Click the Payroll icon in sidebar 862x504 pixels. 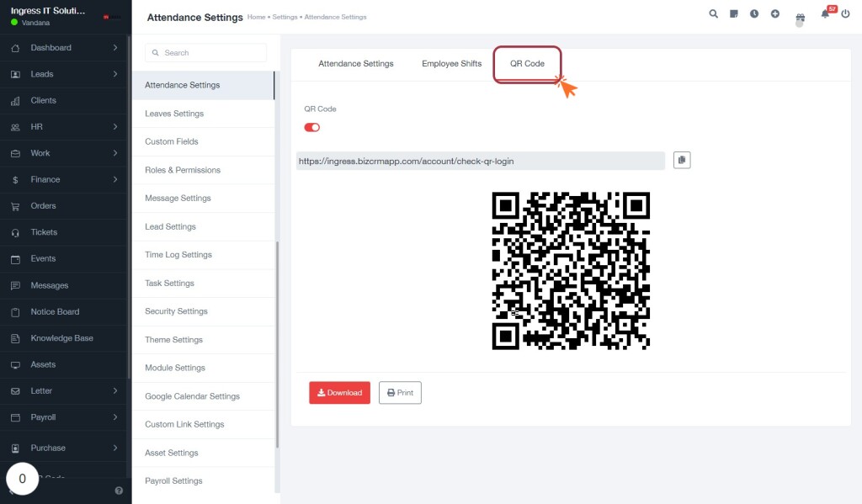[x=15, y=417]
